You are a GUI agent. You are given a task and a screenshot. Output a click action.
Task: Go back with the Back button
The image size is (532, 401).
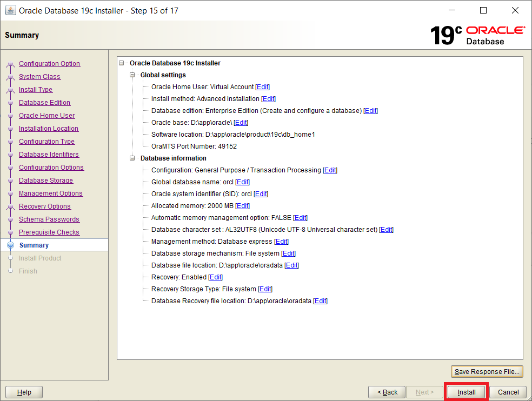click(x=387, y=392)
